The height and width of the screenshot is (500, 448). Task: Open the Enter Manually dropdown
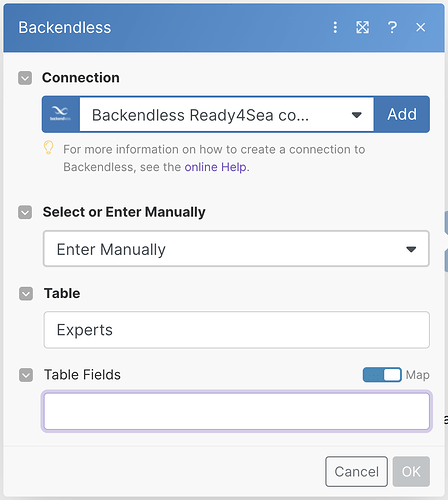pyautogui.click(x=236, y=249)
